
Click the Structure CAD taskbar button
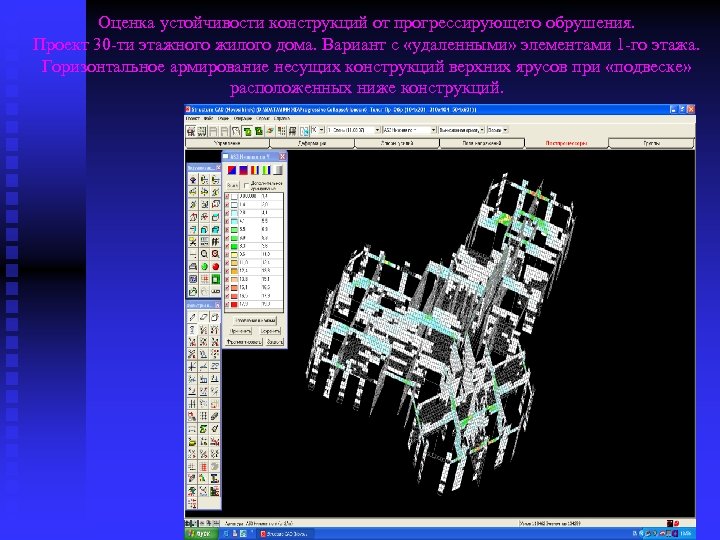[x=285, y=534]
